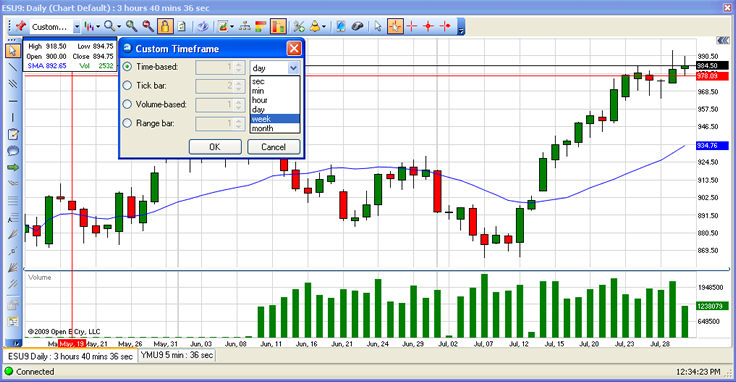
Task: Select the green arrow tool in left sidebar
Action: click(13, 167)
